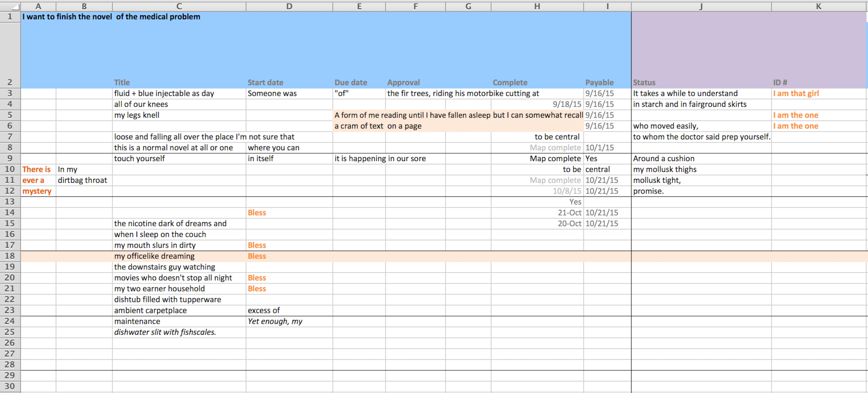The width and height of the screenshot is (868, 393).
Task: Click cell 'it is happening in our sore'
Action: coord(380,159)
